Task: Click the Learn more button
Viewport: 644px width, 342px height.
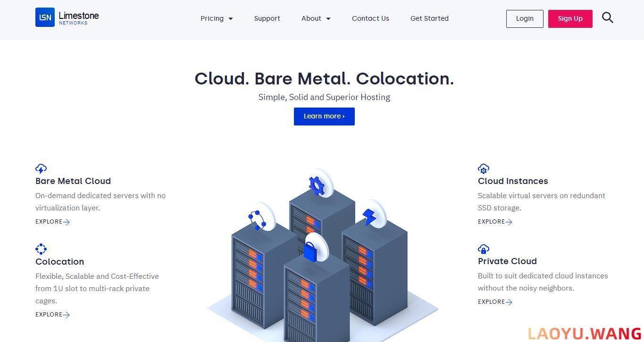Action: click(x=324, y=117)
